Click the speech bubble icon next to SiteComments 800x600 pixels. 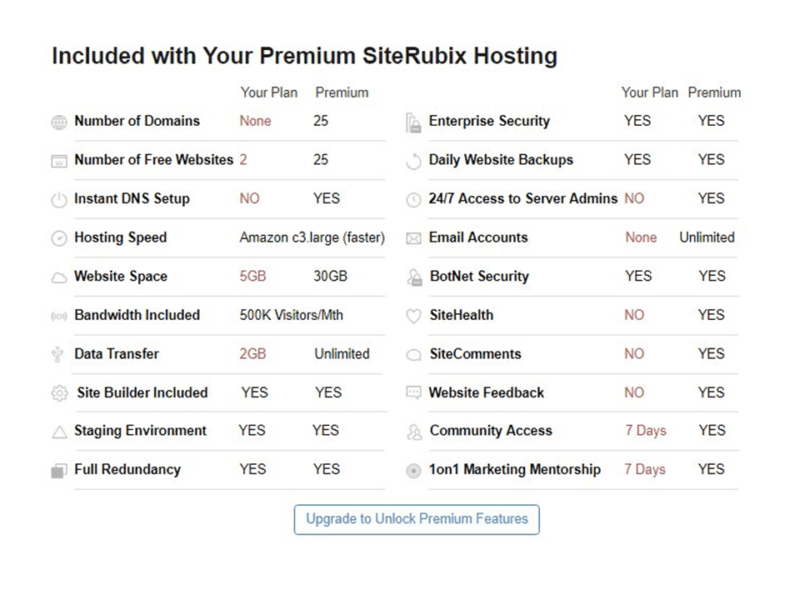[x=413, y=355]
